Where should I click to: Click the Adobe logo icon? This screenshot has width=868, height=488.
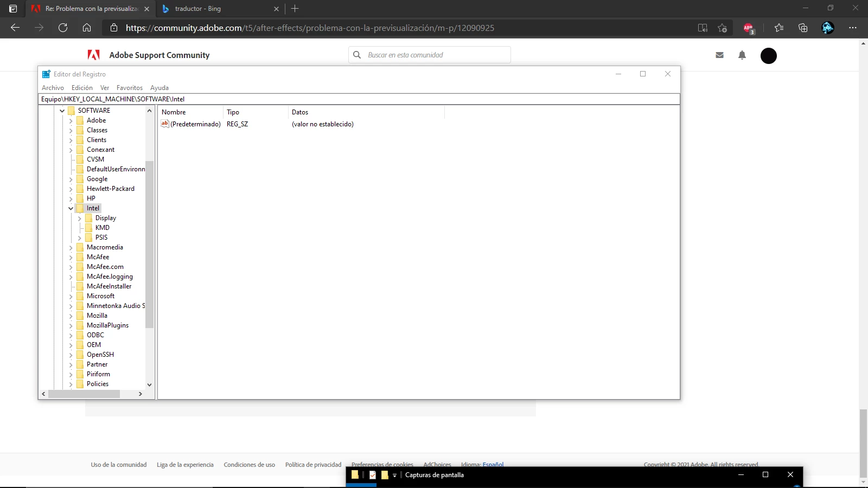(x=93, y=55)
